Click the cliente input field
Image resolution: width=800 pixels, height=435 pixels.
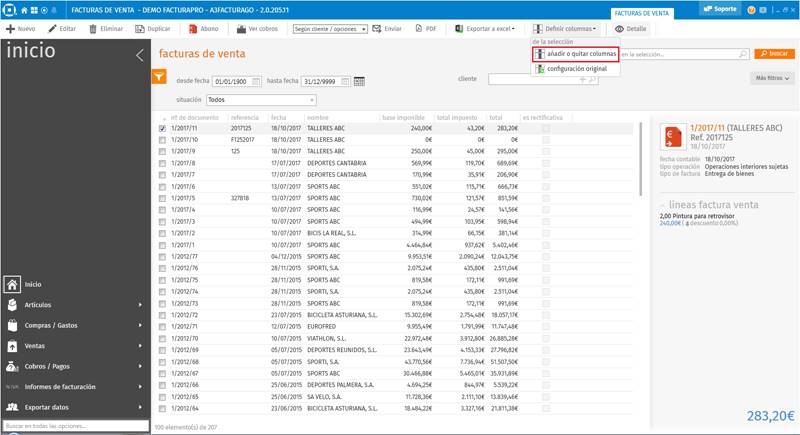tap(543, 80)
